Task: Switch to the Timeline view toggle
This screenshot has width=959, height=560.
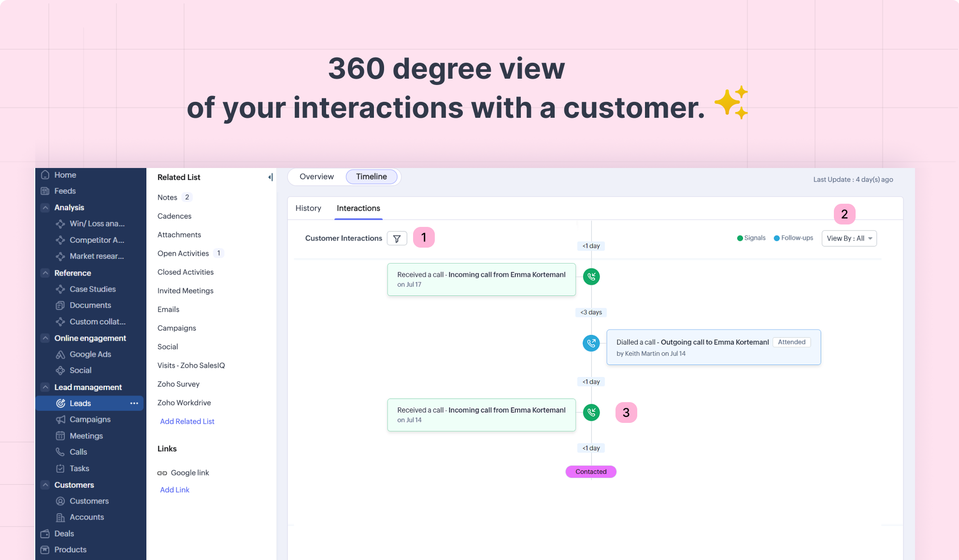Action: tap(371, 177)
